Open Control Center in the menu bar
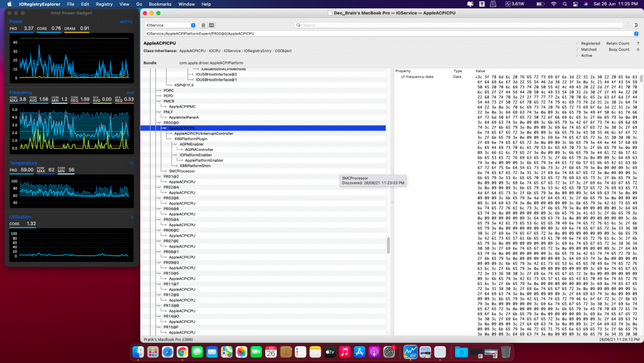The width and height of the screenshot is (644, 363). point(575,4)
